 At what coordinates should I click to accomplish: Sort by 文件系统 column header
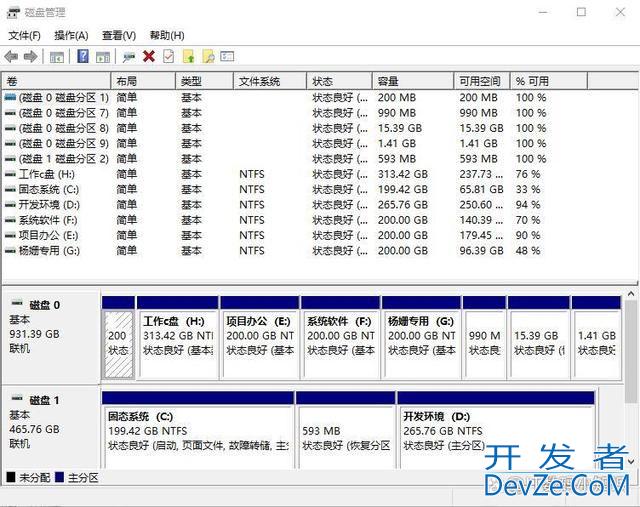[x=270, y=81]
